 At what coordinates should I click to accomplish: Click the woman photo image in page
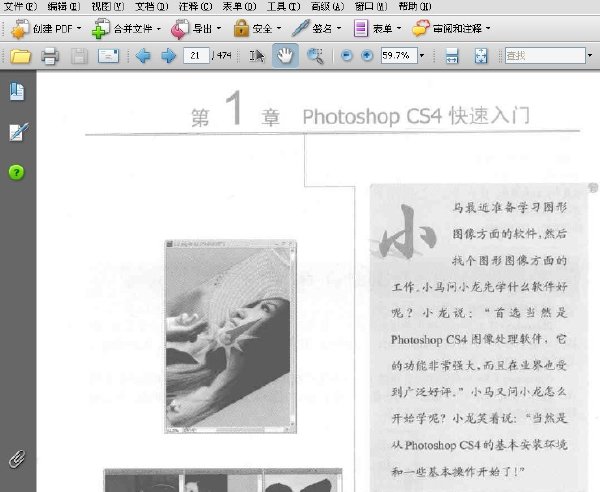pos(230,337)
